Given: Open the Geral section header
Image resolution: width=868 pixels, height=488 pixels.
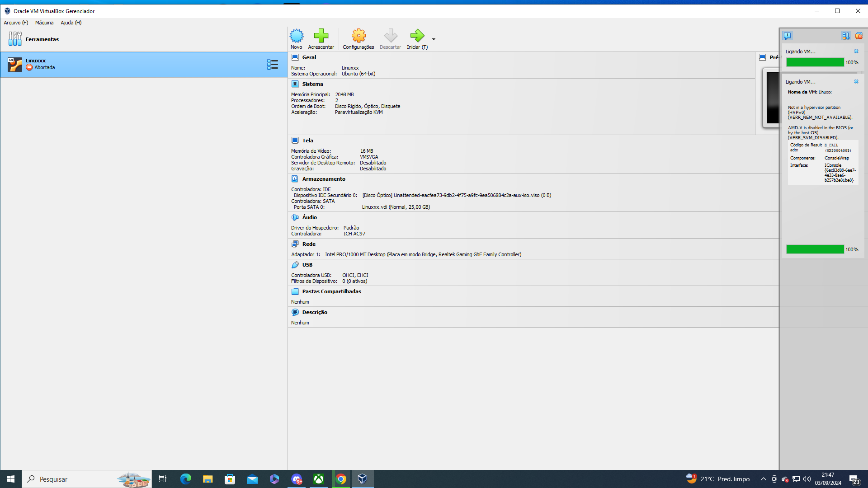Looking at the screenshot, I should pos(309,57).
